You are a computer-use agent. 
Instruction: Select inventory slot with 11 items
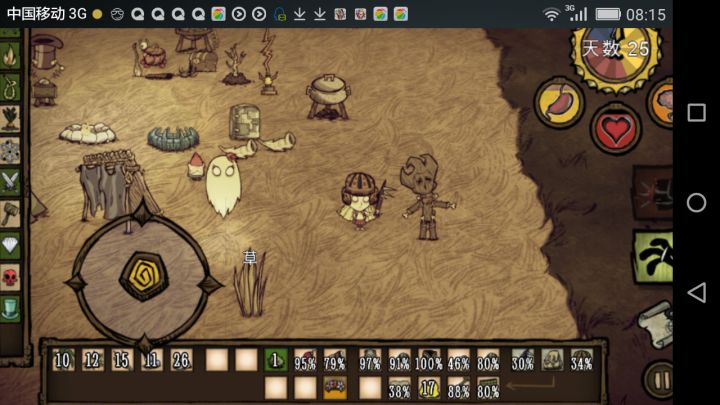click(x=152, y=360)
